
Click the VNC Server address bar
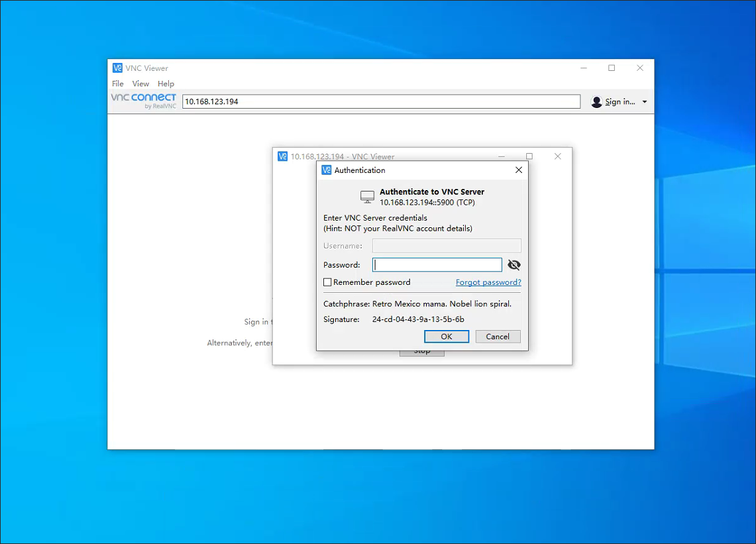click(381, 101)
